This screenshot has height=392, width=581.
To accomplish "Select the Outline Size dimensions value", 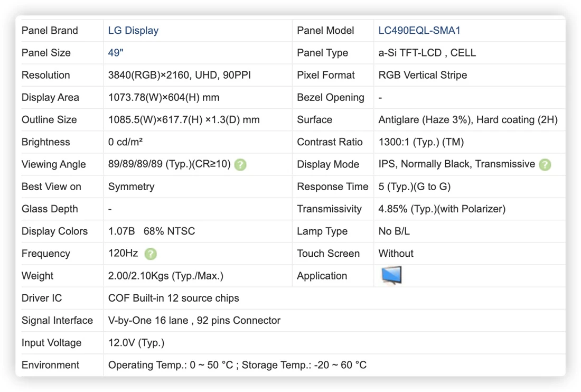I will point(184,120).
